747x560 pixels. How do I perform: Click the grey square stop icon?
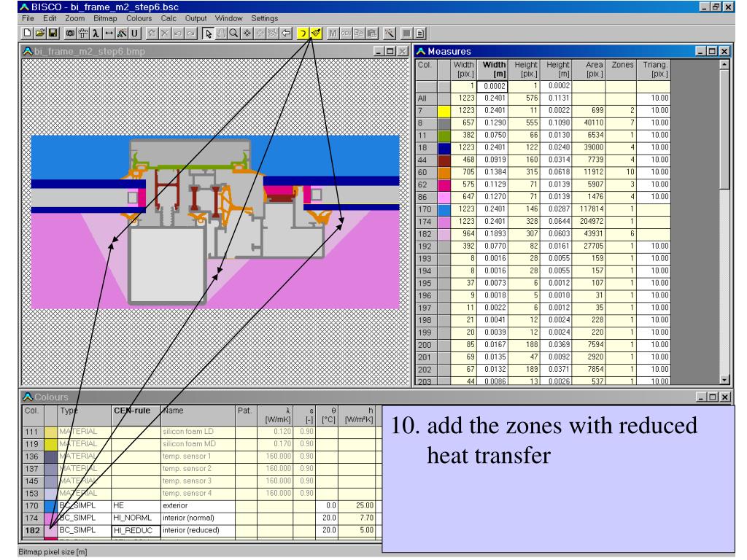407,34
